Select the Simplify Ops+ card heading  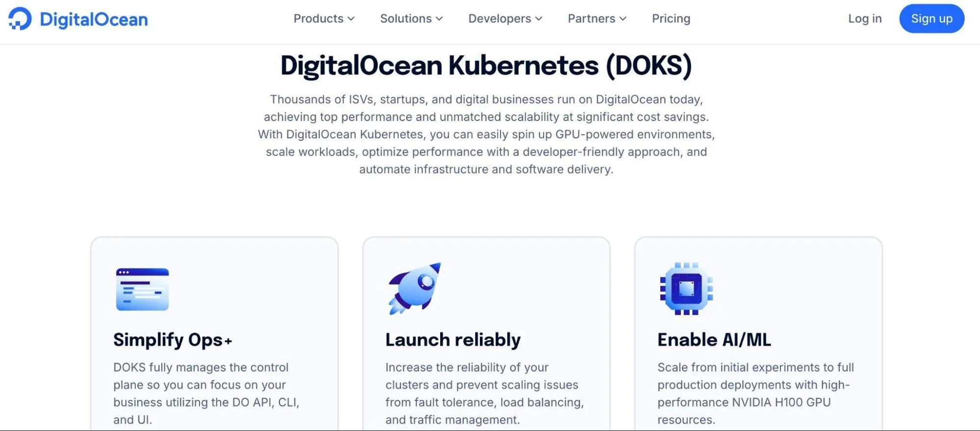coord(173,340)
